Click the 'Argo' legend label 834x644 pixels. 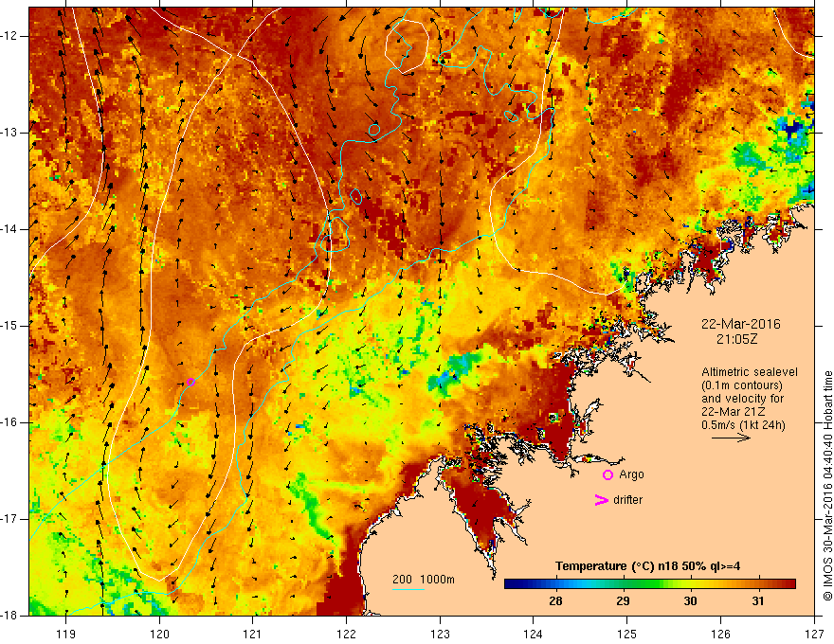click(x=631, y=474)
